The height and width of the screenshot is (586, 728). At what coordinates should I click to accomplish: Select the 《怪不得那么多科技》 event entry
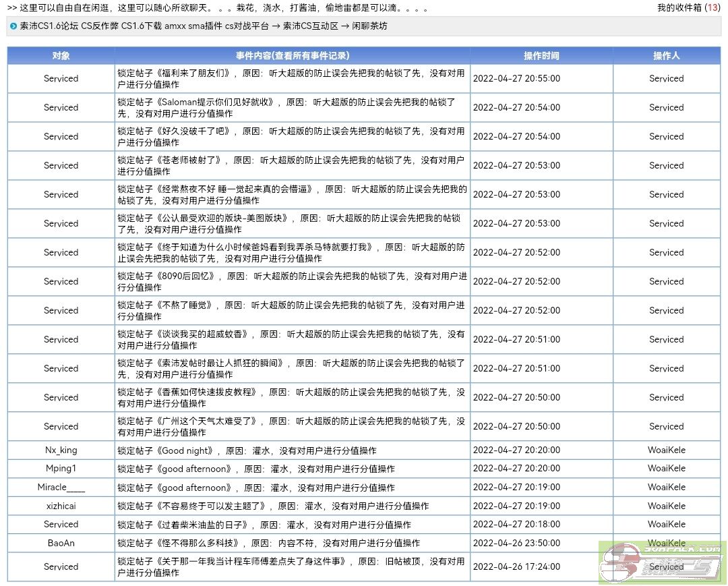[x=292, y=544]
